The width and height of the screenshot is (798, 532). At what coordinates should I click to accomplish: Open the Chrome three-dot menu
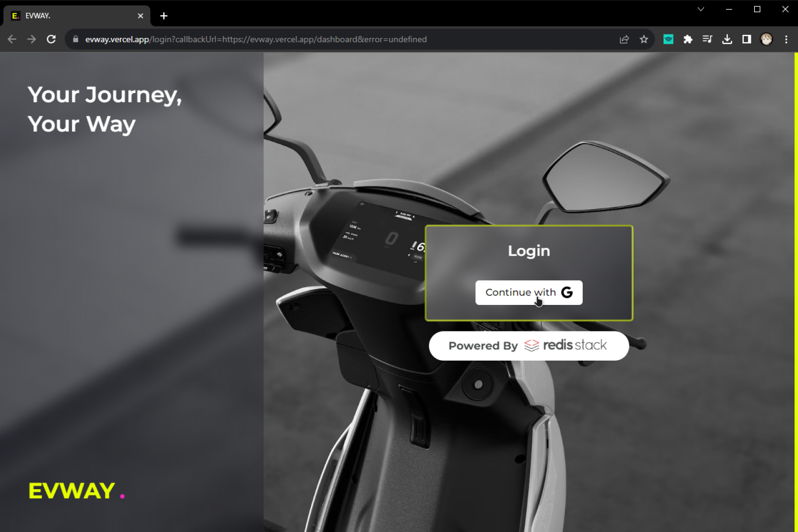coord(786,39)
